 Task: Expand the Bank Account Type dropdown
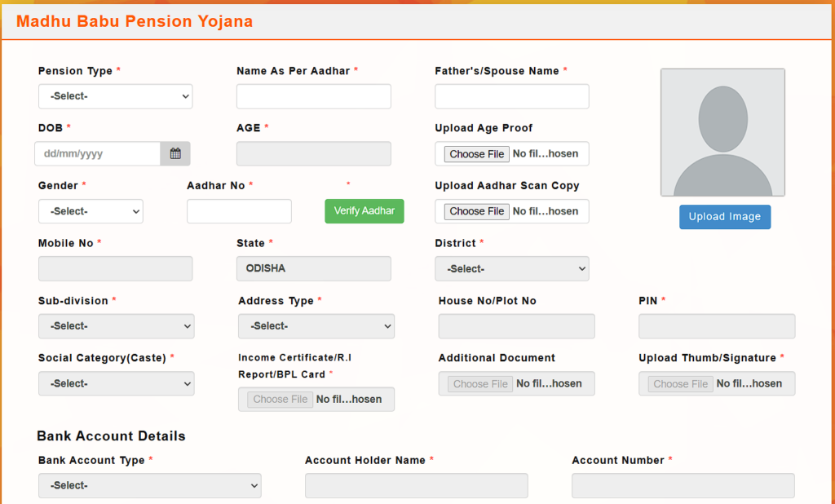150,485
